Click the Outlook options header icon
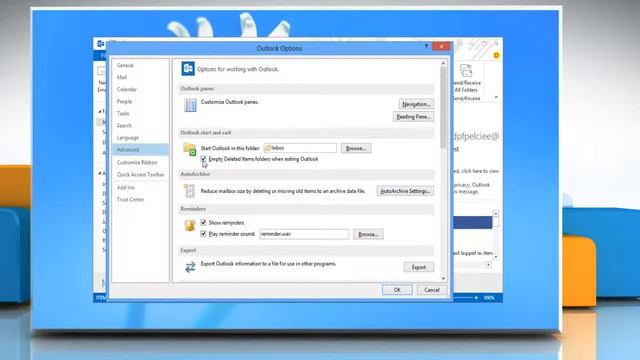 coord(188,69)
